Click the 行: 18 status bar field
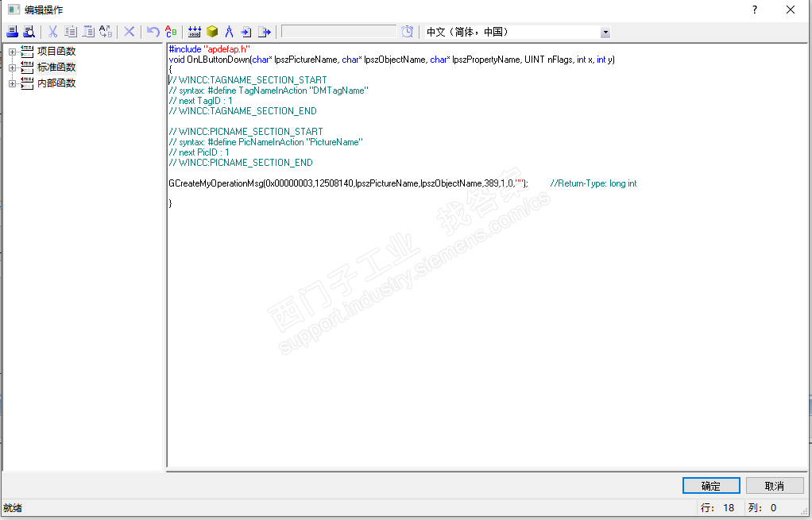 [719, 507]
